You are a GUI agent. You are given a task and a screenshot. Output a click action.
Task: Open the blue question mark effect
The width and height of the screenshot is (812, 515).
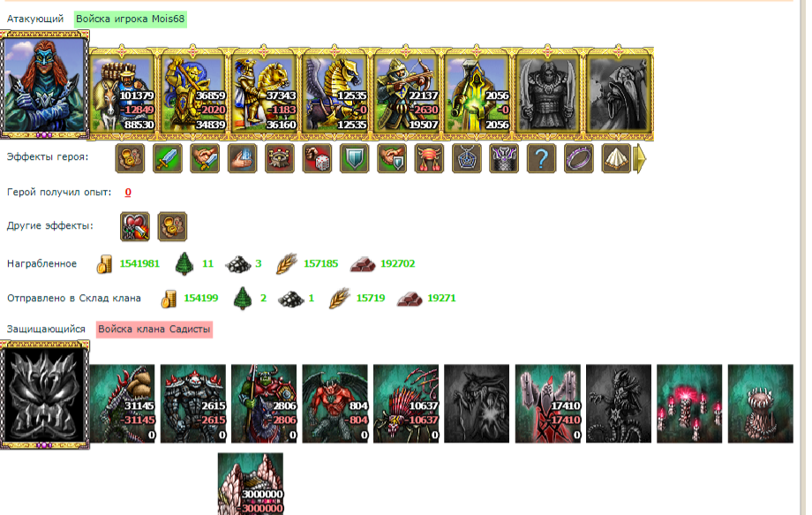click(541, 158)
